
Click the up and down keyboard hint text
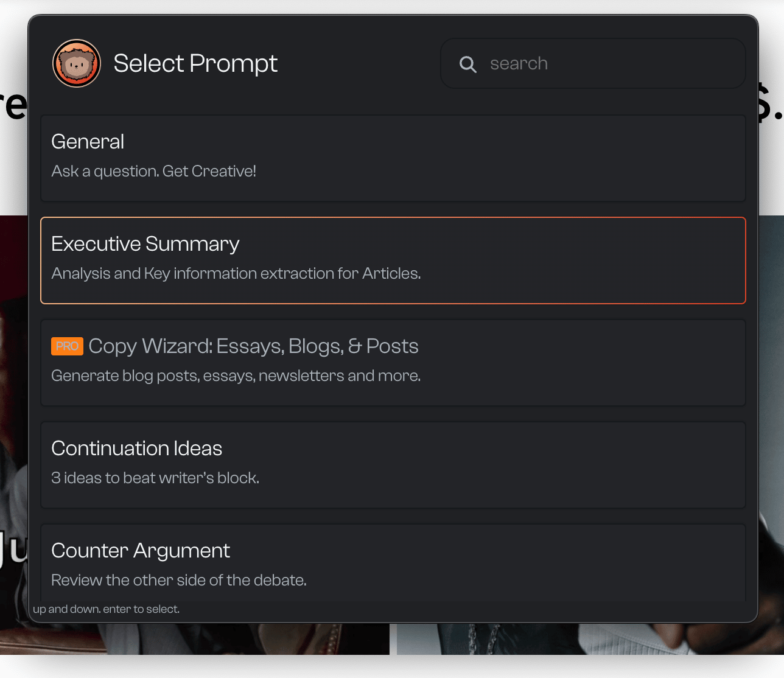[107, 609]
